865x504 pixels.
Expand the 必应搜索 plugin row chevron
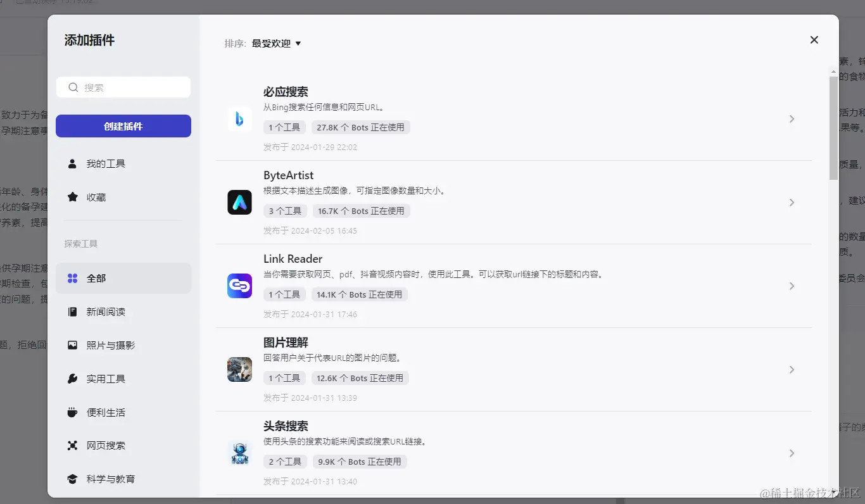(792, 119)
